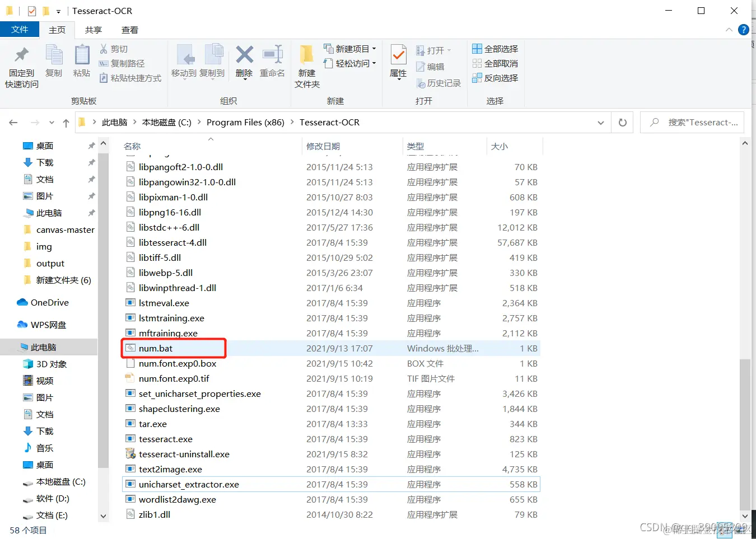Click the Rename (重命名) icon
The height and width of the screenshot is (539, 756).
273,54
